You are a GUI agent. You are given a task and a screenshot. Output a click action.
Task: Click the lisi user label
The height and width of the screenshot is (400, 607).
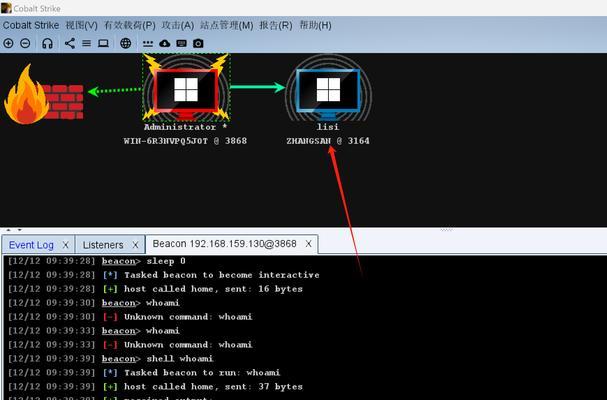(x=328, y=127)
